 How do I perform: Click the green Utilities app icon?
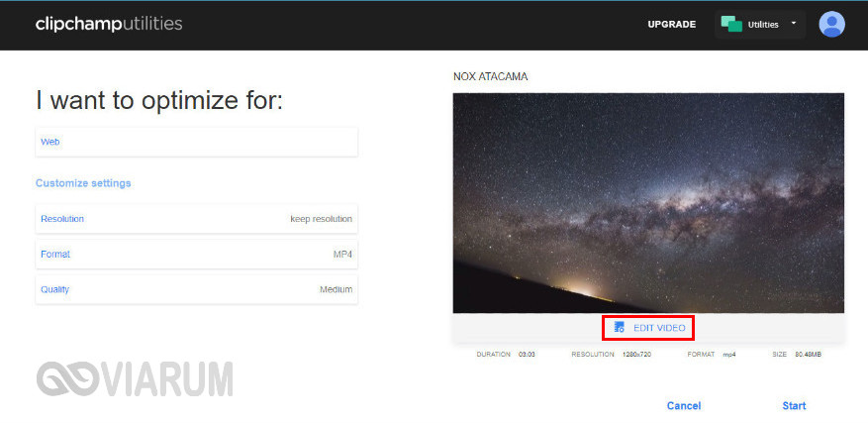point(731,24)
